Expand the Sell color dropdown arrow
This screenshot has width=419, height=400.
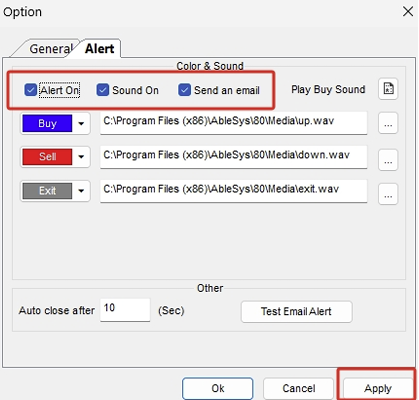click(81, 157)
